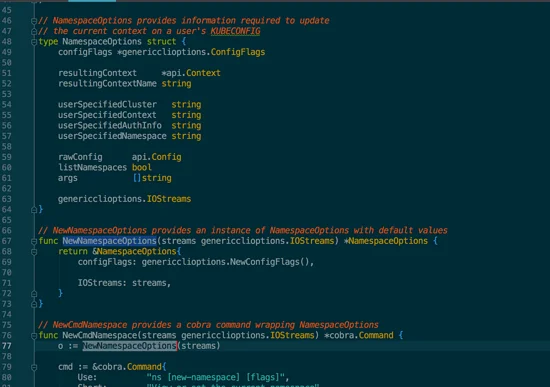Image resolution: width=550 pixels, height=387 pixels.
Task: Click the userSpecifiedNamespace field name
Action: point(112,136)
